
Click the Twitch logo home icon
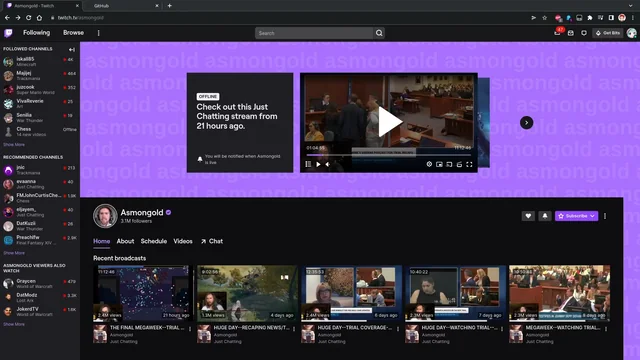8,33
